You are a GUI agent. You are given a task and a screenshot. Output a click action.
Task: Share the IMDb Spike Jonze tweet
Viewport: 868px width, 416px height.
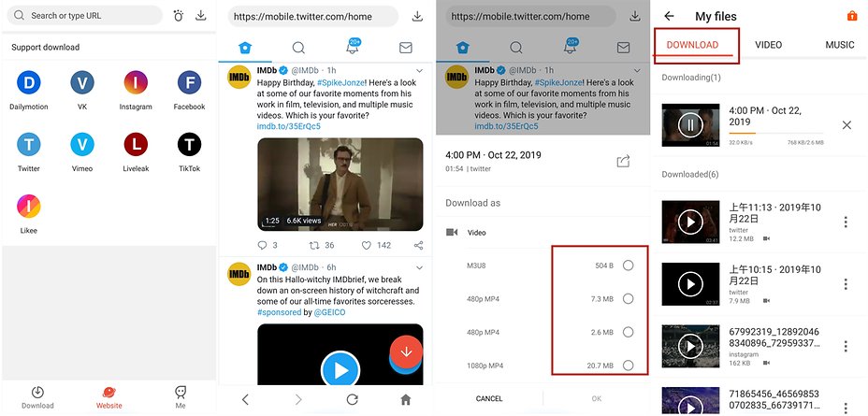click(x=418, y=245)
